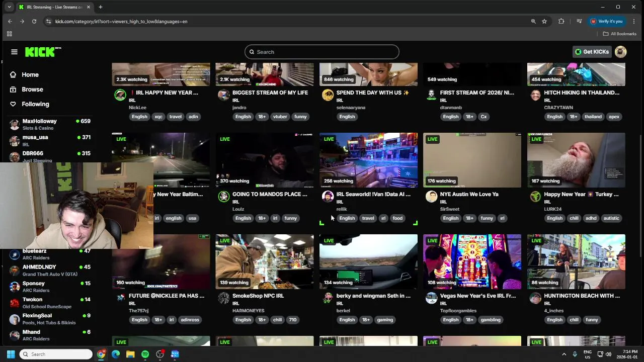Select the gambling tag under Topfloorgambles

tap(490, 320)
